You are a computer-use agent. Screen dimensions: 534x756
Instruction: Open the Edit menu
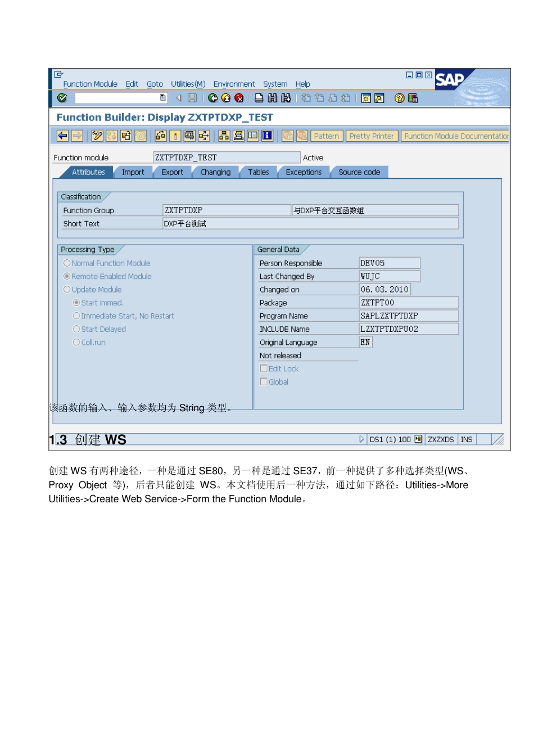click(x=132, y=84)
